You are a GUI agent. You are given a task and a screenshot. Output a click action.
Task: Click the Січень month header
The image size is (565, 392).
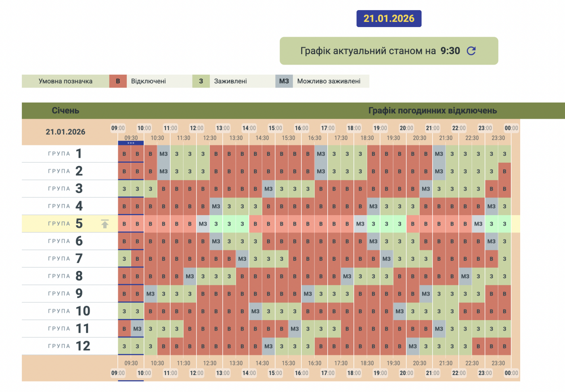(65, 111)
